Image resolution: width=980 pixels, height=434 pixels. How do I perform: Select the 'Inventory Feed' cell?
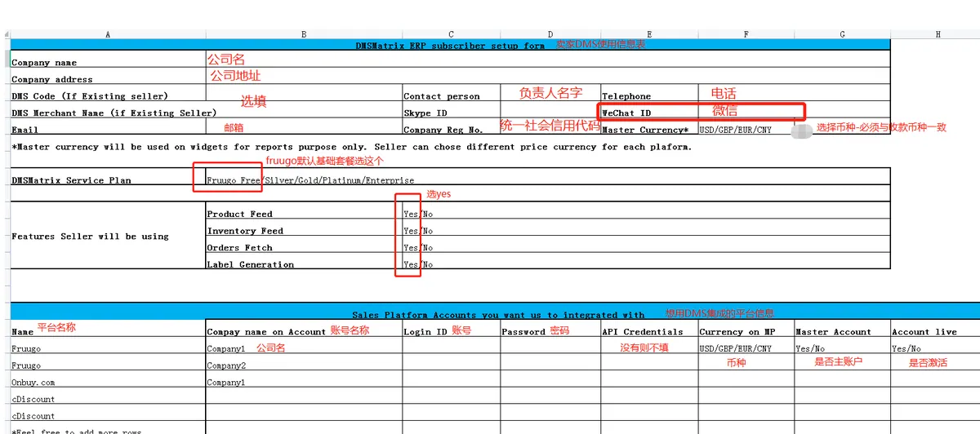click(304, 228)
